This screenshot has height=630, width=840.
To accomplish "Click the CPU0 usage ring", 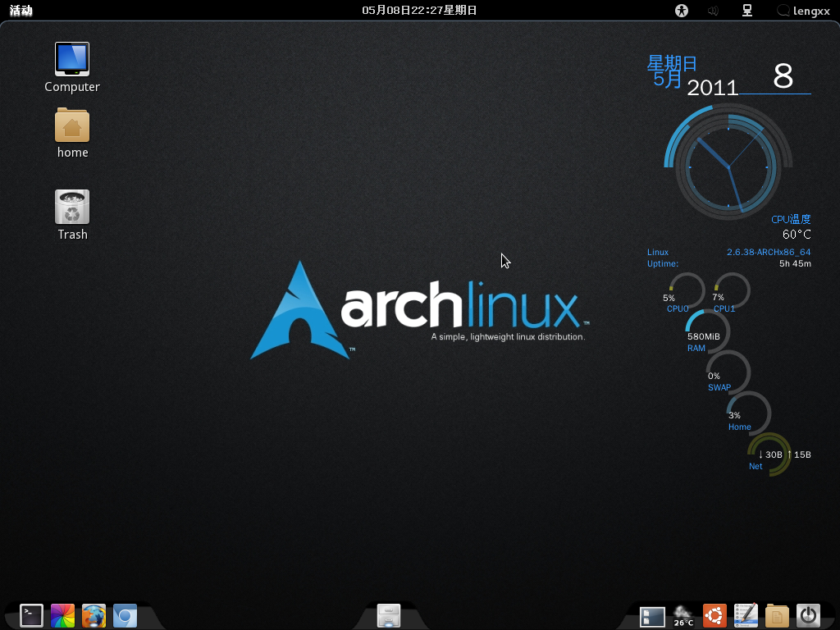I will tap(687, 291).
